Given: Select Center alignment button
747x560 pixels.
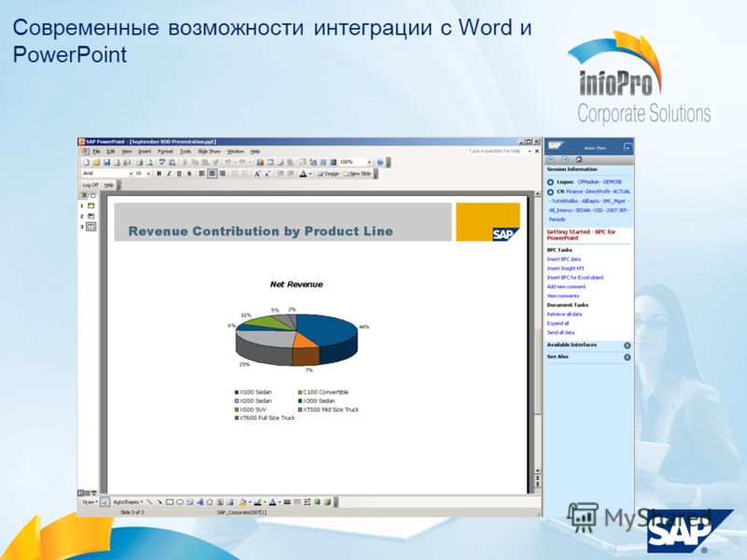Looking at the screenshot, I should pos(212,174).
